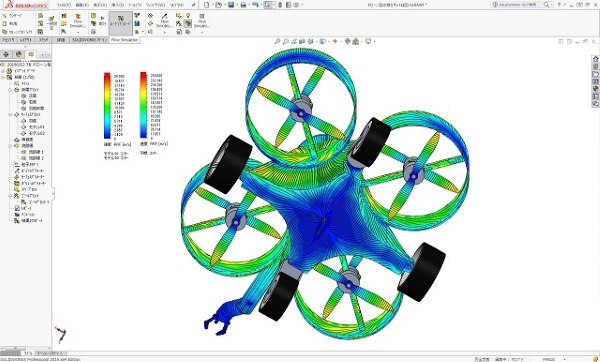The width and height of the screenshot is (600, 362).
Task: Click the Print icon in the top toolbar
Action: pyautogui.click(x=243, y=5)
